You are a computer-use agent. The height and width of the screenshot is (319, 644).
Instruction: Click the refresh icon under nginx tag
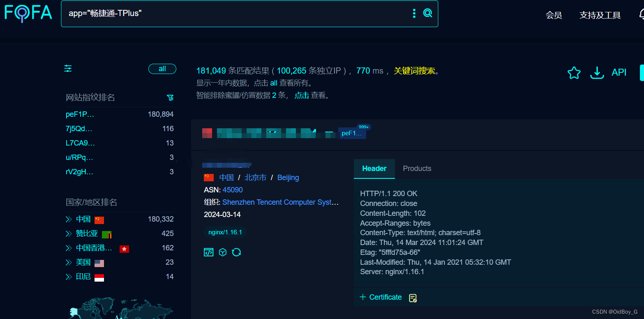click(x=236, y=252)
